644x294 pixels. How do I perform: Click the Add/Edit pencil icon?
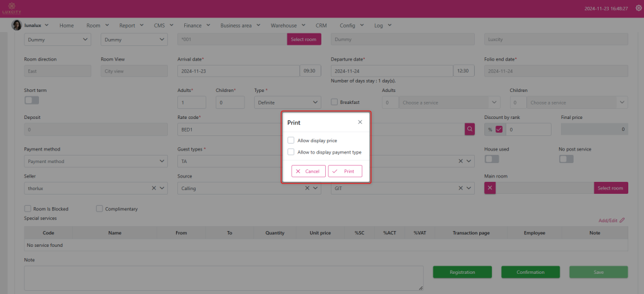622,220
